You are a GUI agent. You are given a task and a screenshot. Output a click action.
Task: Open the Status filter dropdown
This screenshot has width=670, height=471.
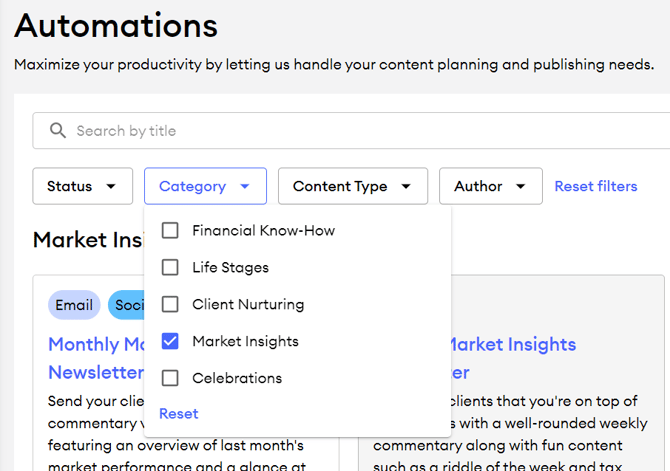(x=82, y=186)
